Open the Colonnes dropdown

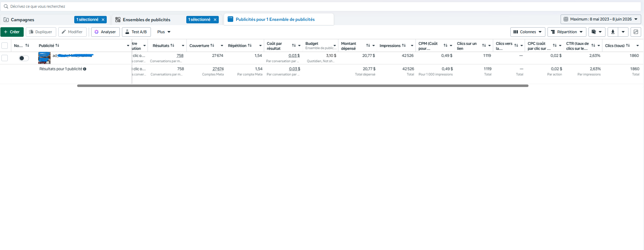[x=528, y=32]
